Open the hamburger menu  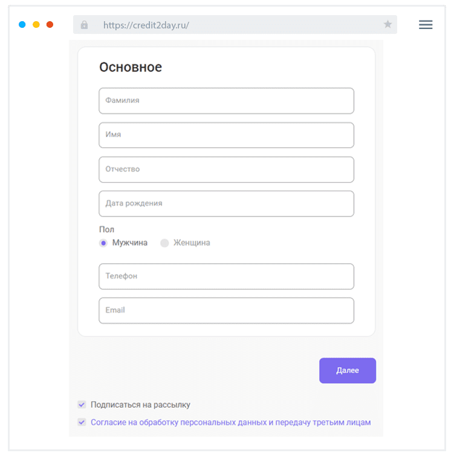[426, 25]
